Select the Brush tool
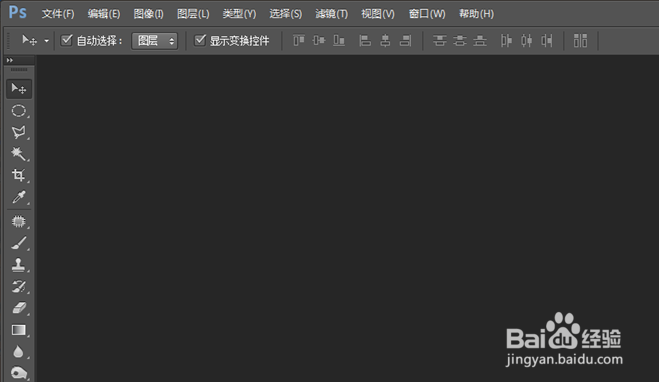This screenshot has width=659, height=382. click(x=19, y=243)
